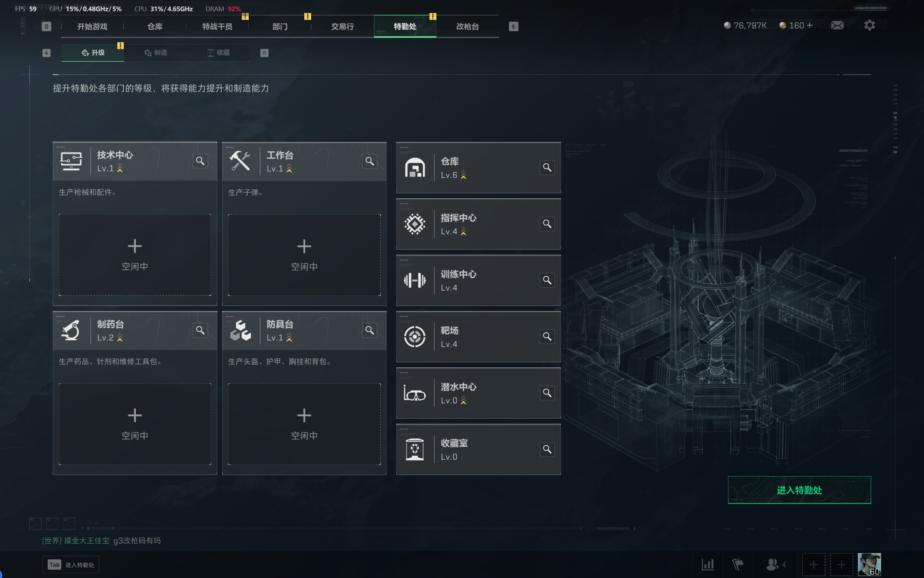Inspect 收藏室 with magnifier icon
924x578 pixels.
click(547, 449)
